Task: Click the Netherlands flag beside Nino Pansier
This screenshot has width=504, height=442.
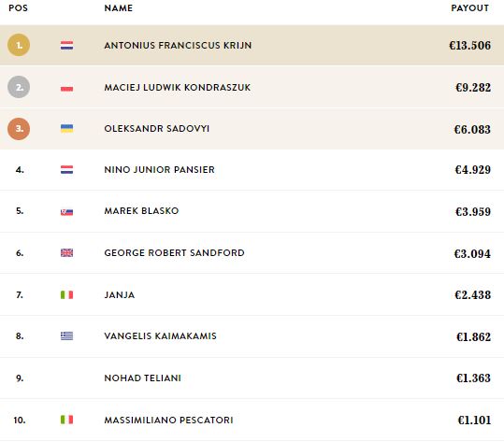Action: coord(67,170)
